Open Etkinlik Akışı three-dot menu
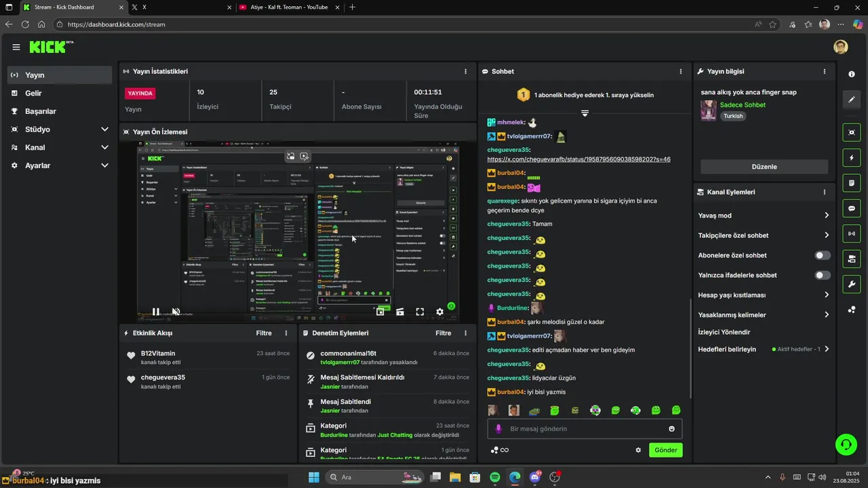868x488 pixels. tap(286, 333)
